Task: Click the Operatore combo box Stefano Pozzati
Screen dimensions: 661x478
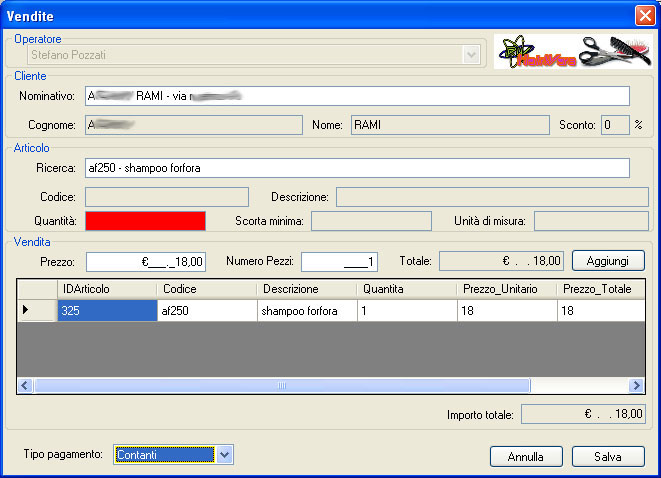Action: tap(254, 55)
